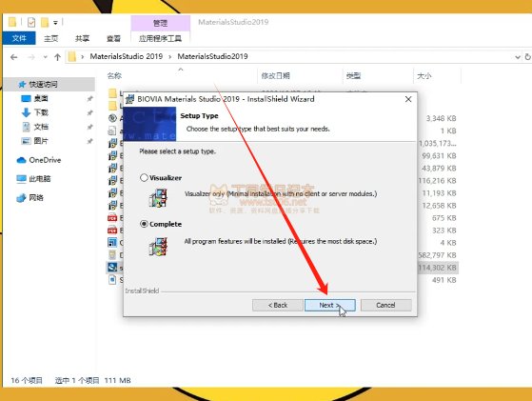
Task: Select the file sized 323 KB
Action: (x=444, y=231)
